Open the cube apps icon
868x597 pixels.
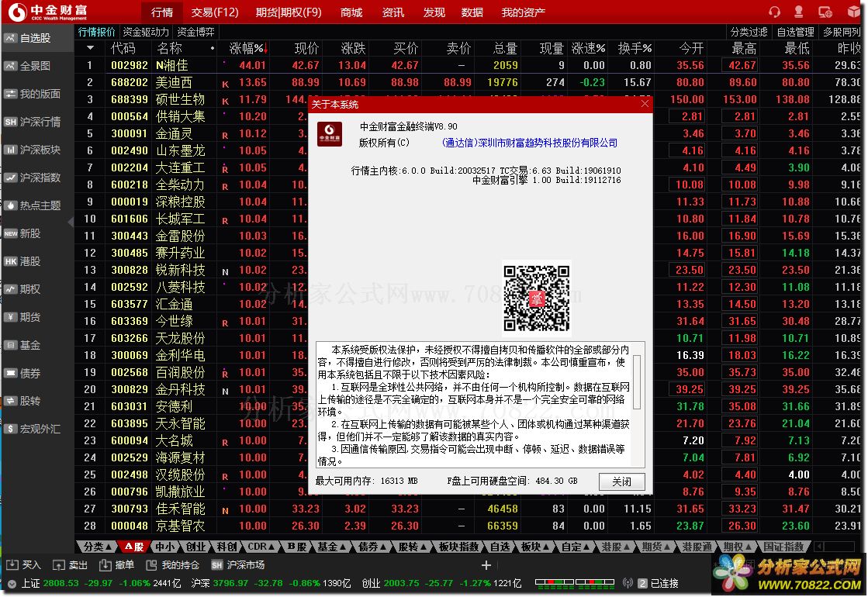[x=853, y=12]
